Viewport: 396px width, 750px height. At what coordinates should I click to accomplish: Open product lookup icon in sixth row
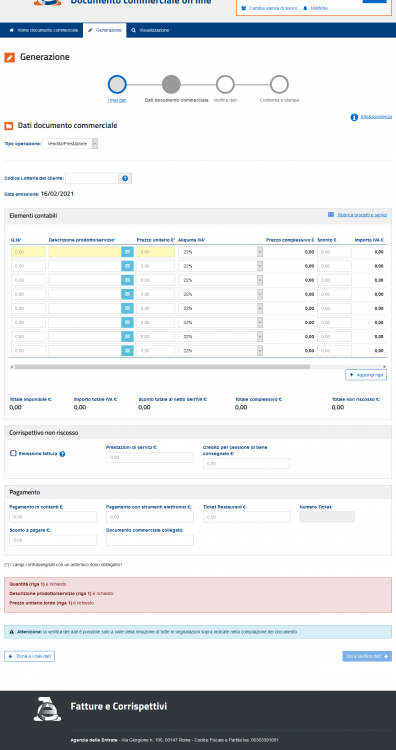(x=127, y=322)
